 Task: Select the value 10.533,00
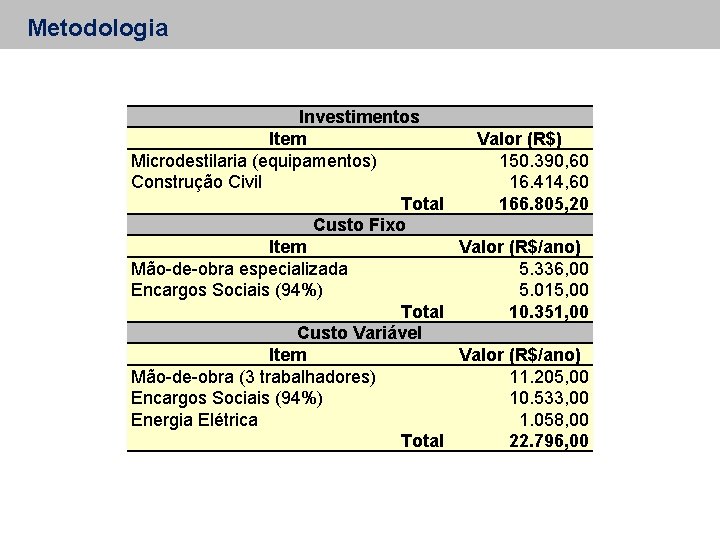pyautogui.click(x=549, y=398)
